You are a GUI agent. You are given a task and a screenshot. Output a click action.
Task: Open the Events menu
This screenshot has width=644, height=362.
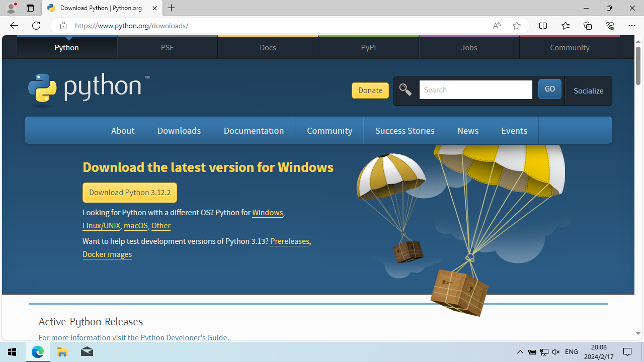coord(514,131)
